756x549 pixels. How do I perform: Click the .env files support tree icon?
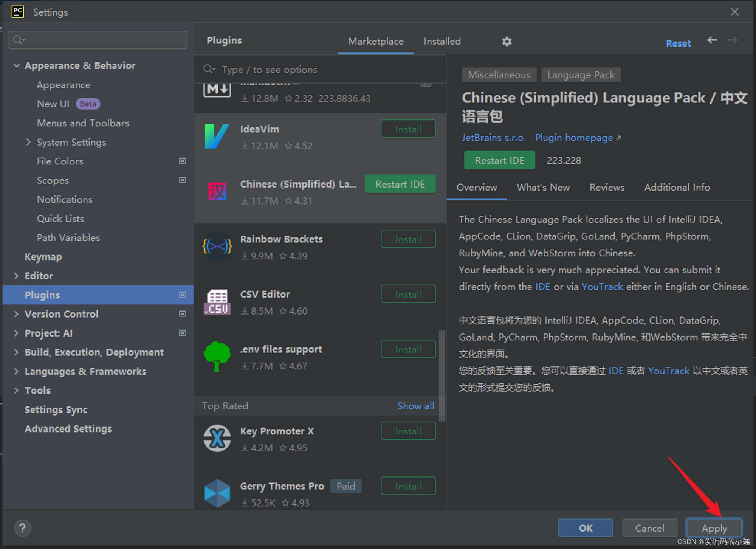pos(217,356)
